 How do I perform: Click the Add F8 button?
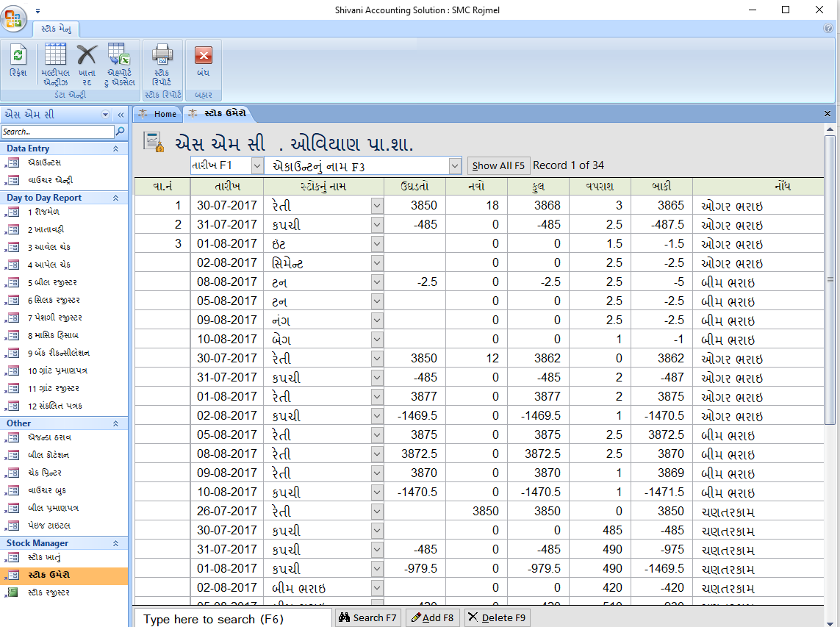tap(432, 617)
